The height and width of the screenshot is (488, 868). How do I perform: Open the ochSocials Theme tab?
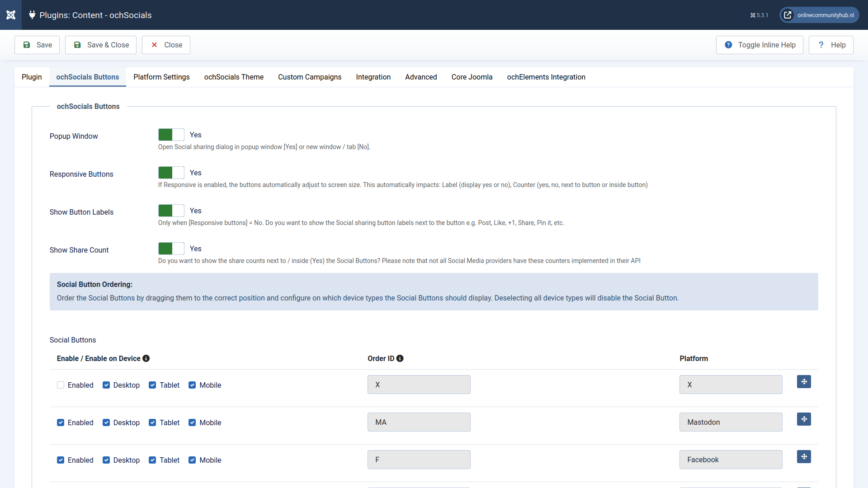(x=234, y=77)
